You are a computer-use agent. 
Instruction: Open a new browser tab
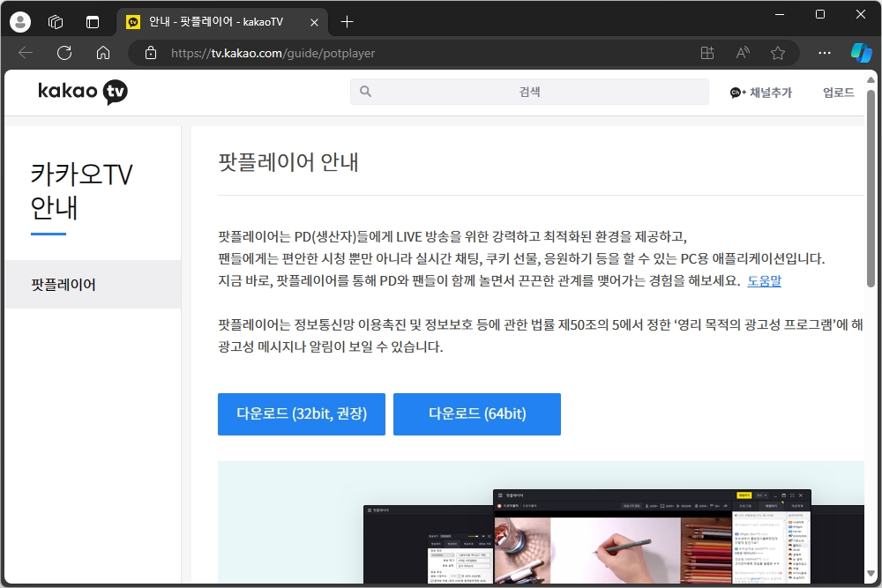click(x=347, y=22)
